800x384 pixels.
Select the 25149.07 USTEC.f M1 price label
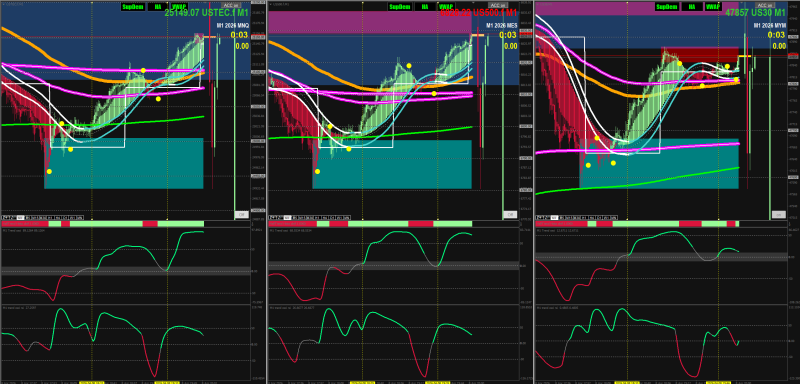coord(206,13)
